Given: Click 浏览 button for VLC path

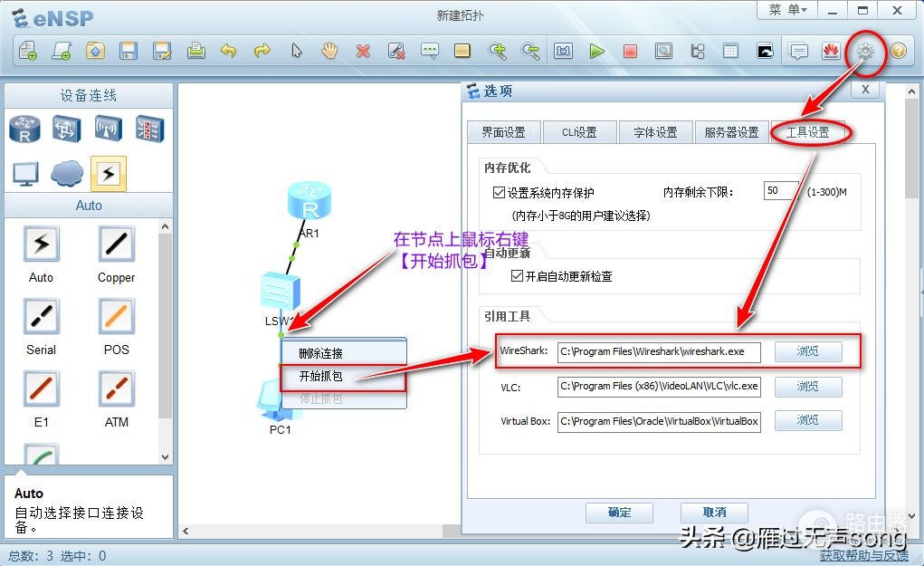Looking at the screenshot, I should tap(808, 387).
